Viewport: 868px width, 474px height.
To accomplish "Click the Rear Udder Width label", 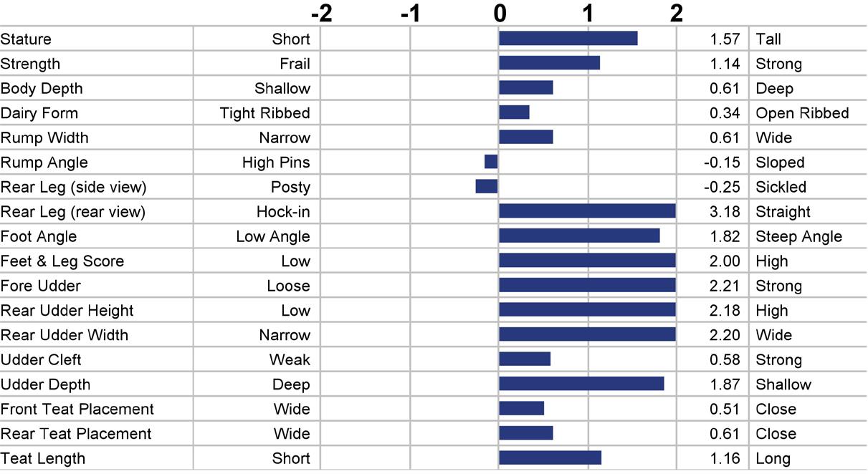I will (65, 335).
